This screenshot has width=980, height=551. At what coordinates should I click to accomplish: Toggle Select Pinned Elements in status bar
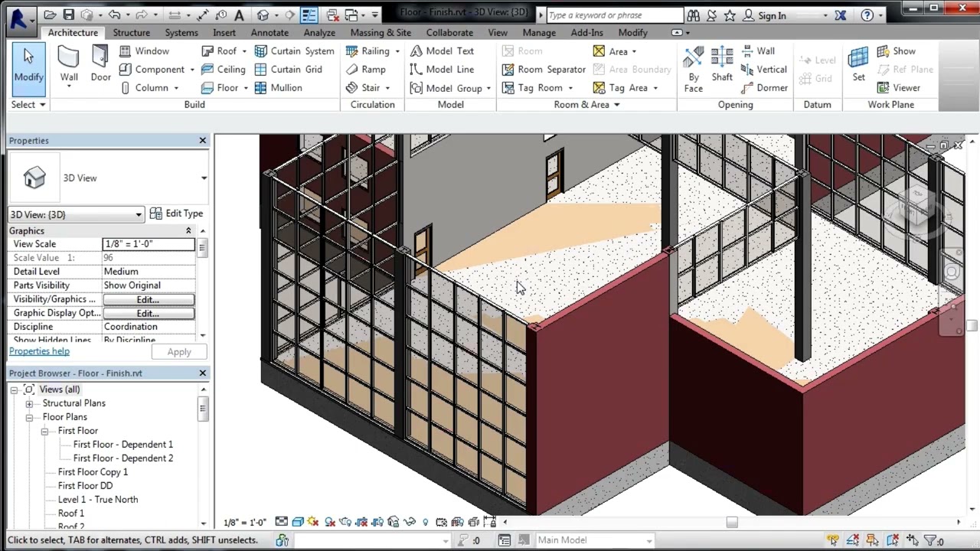coord(872,540)
